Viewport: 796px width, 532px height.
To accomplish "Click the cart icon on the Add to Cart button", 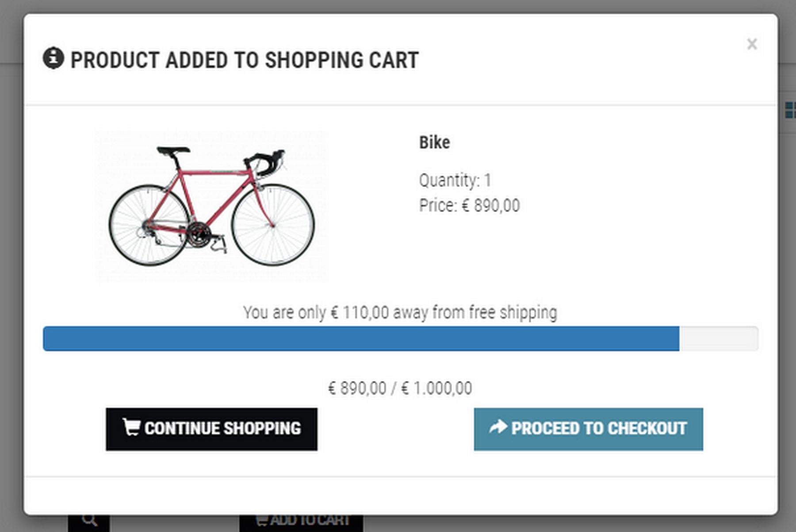I will (261, 521).
